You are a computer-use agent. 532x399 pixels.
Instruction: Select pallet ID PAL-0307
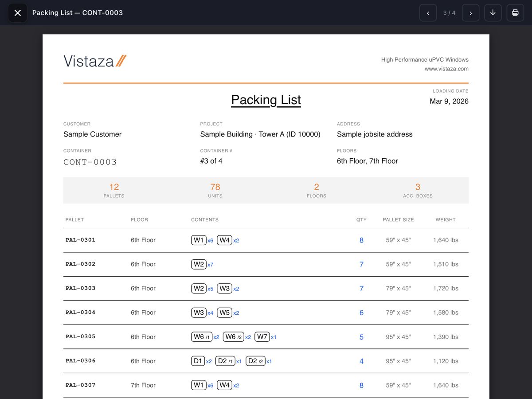point(80,385)
